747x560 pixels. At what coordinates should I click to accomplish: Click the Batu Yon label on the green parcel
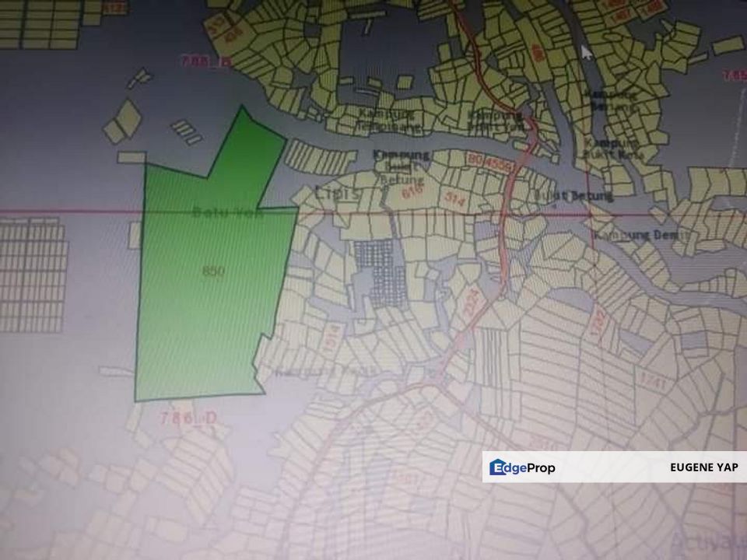point(228,212)
